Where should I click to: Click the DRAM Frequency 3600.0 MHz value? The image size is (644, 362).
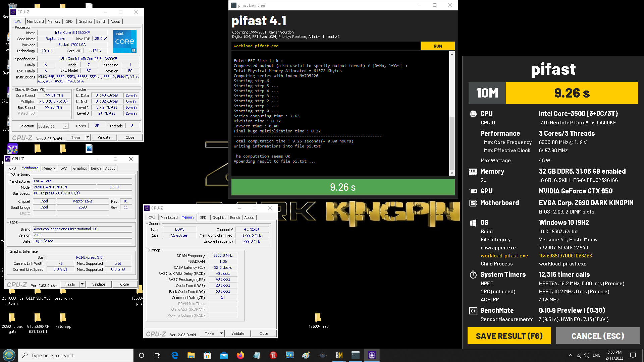click(223, 255)
